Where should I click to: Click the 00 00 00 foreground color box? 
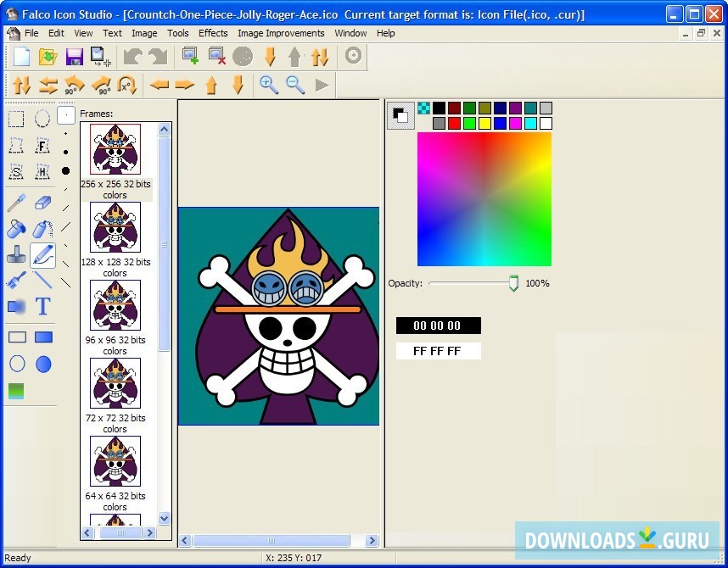point(438,326)
